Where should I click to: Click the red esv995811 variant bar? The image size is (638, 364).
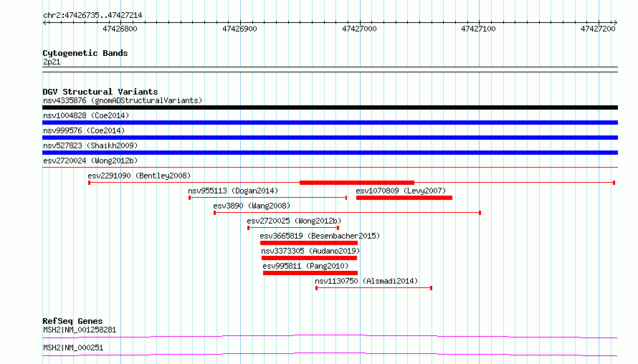310,273
